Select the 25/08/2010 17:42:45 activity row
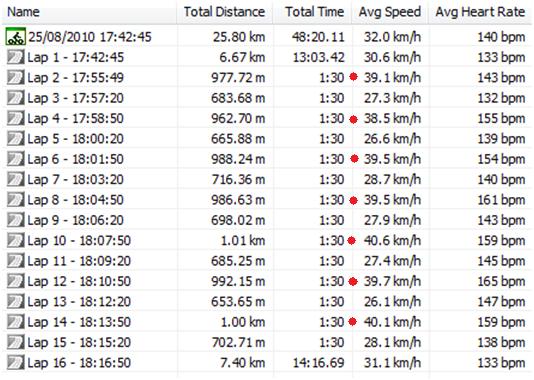This screenshot has width=534, height=380. coord(267,37)
